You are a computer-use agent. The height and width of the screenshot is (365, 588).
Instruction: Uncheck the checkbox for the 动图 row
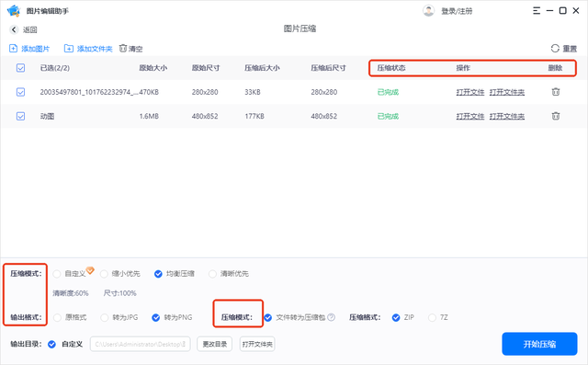(x=20, y=116)
